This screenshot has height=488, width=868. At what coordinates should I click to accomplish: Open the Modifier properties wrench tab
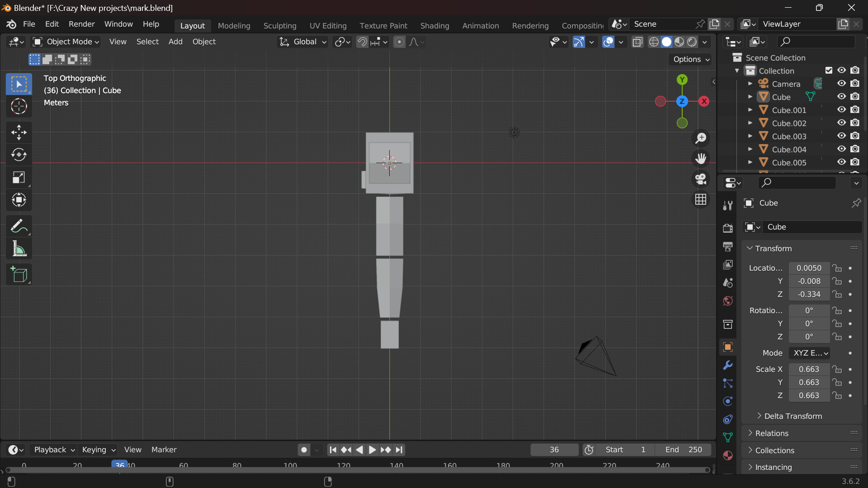pyautogui.click(x=728, y=365)
